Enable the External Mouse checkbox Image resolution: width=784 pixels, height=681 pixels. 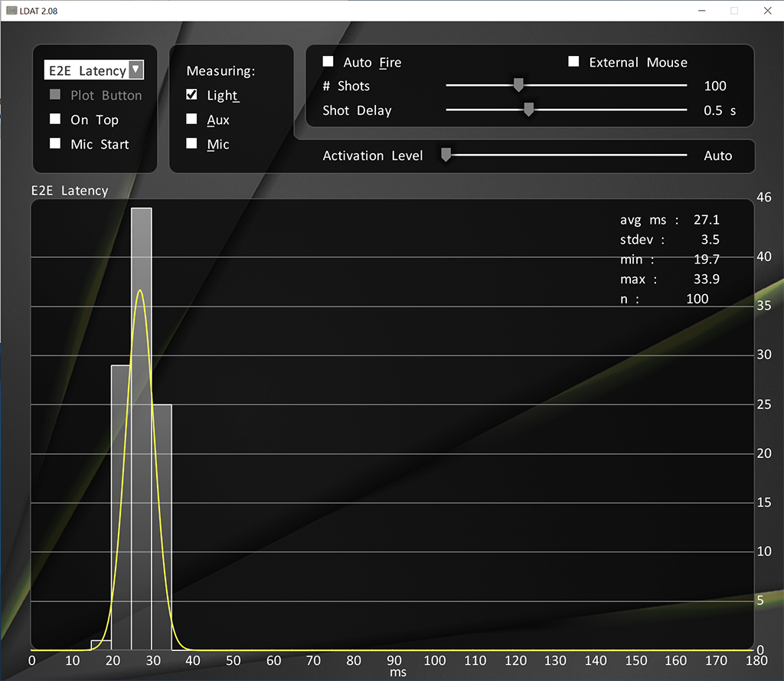(573, 61)
